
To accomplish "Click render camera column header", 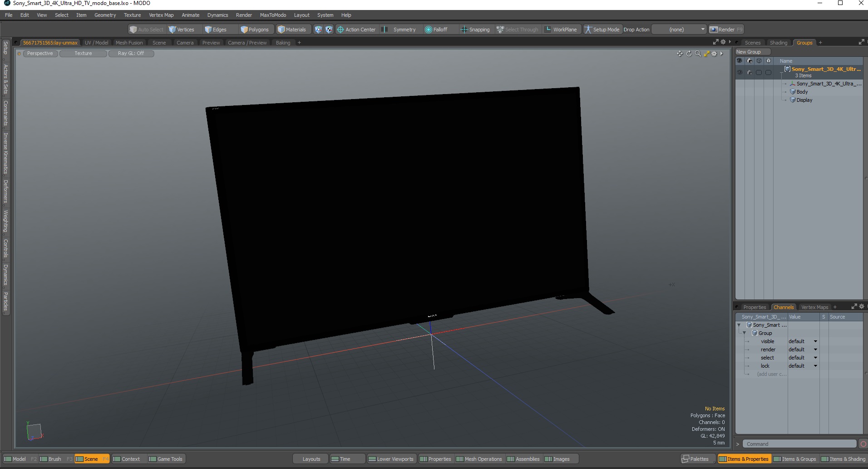I will [749, 60].
